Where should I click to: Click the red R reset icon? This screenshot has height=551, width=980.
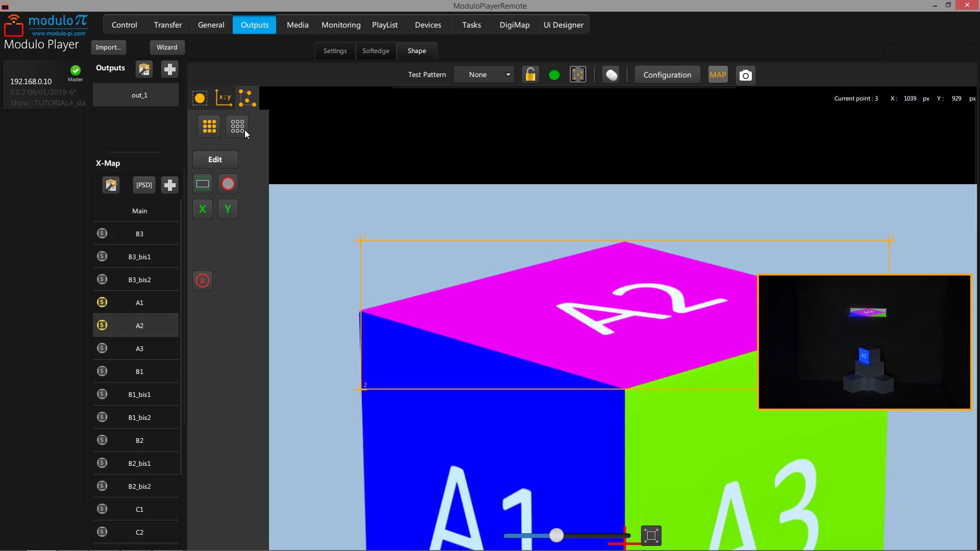tap(203, 281)
